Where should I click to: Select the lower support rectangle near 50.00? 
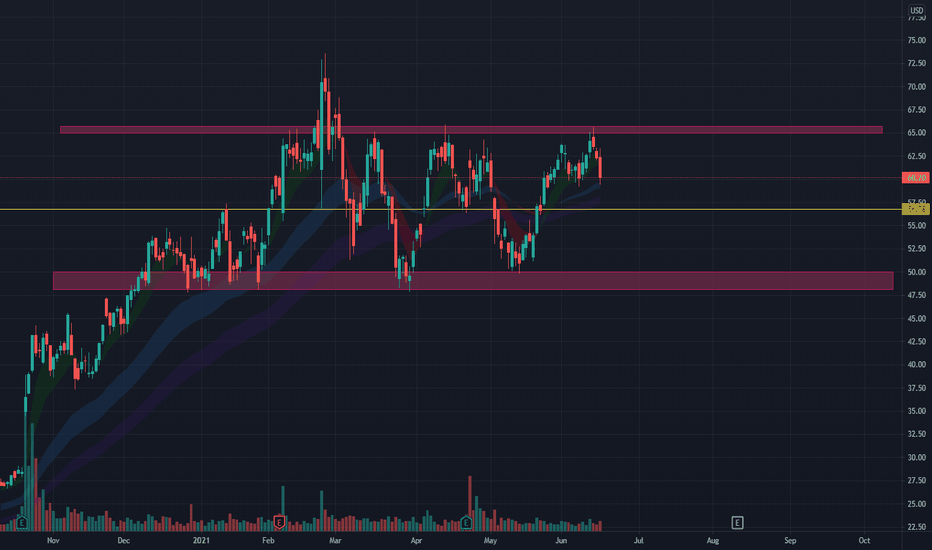[473, 281]
